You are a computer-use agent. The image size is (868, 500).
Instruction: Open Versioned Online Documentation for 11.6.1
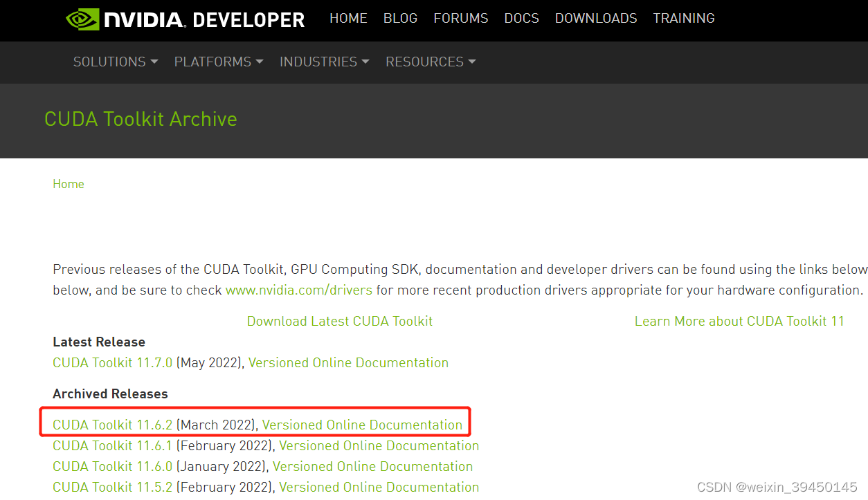[379, 446]
